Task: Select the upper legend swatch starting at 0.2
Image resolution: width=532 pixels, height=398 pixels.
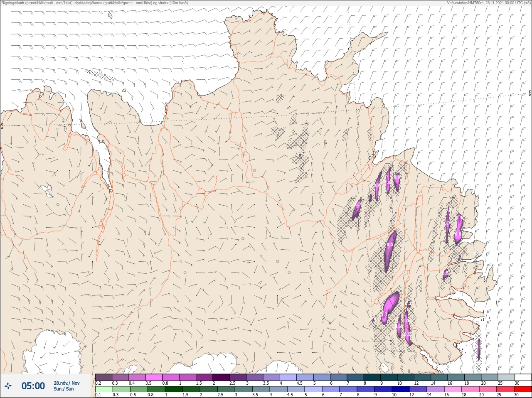Action: 103,377
